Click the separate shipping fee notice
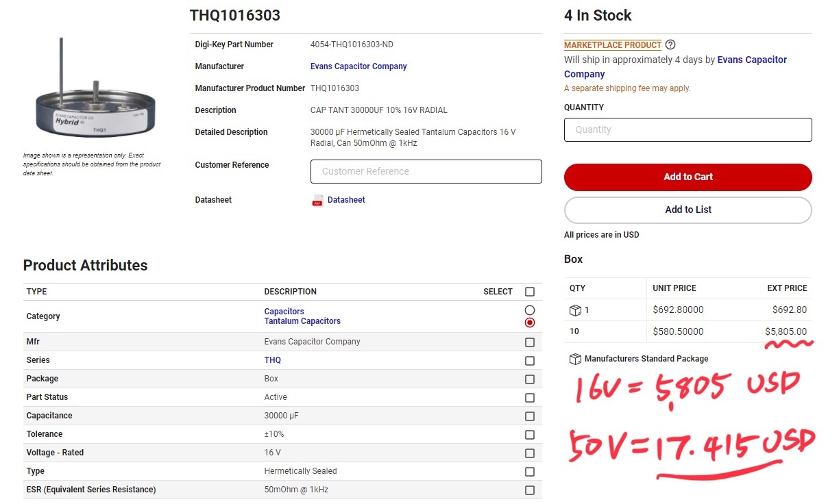 click(627, 88)
